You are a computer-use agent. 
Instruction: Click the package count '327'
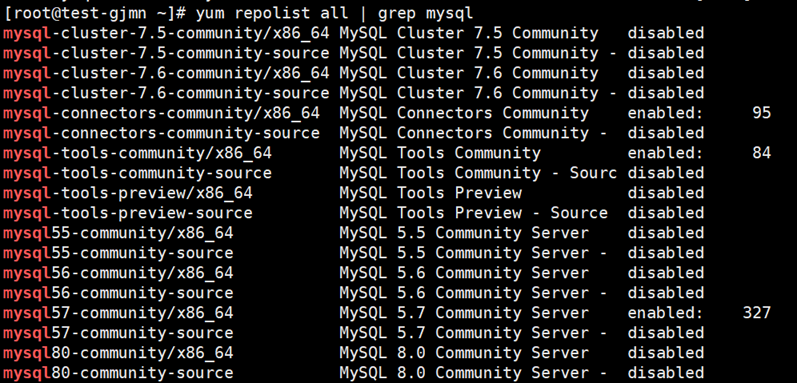pyautogui.click(x=757, y=313)
